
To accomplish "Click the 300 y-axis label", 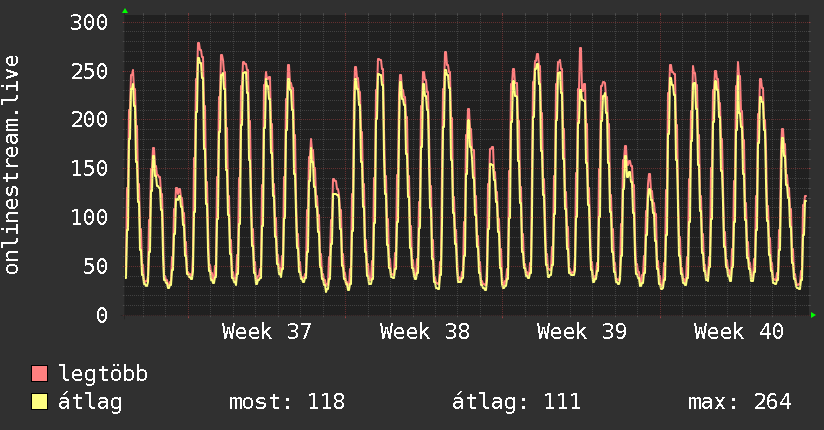I will click(89, 23).
